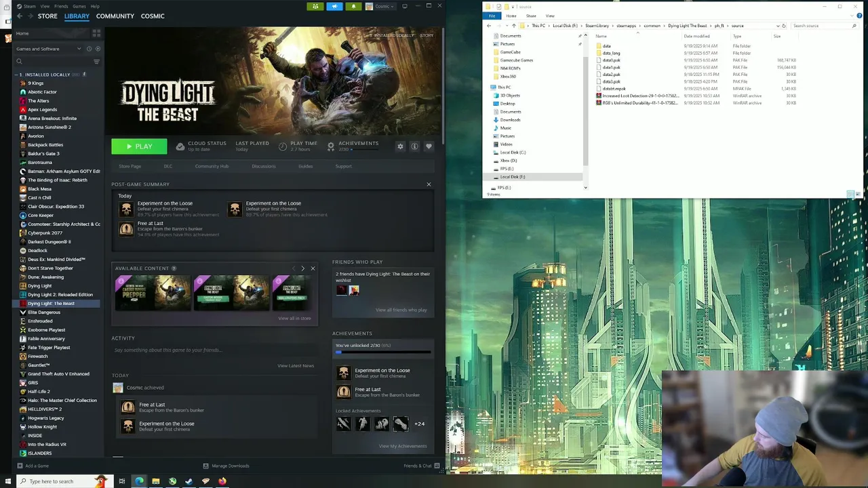Open the Available Content help icon
Image resolution: width=868 pixels, height=488 pixels.
pos(174,268)
